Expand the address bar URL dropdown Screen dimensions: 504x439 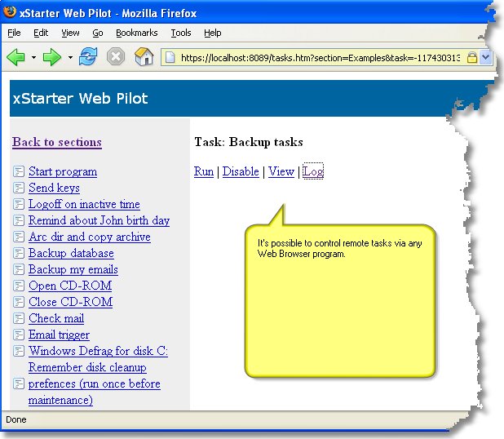tap(486, 58)
